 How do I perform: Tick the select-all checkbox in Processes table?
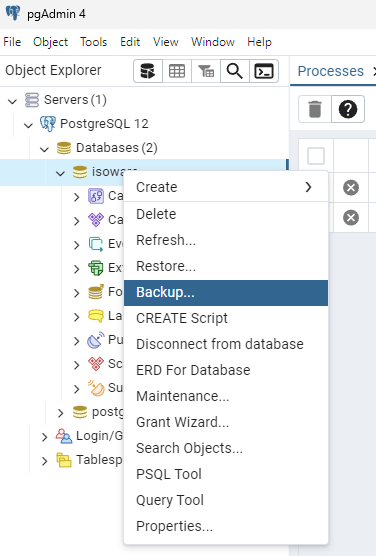pos(316,156)
